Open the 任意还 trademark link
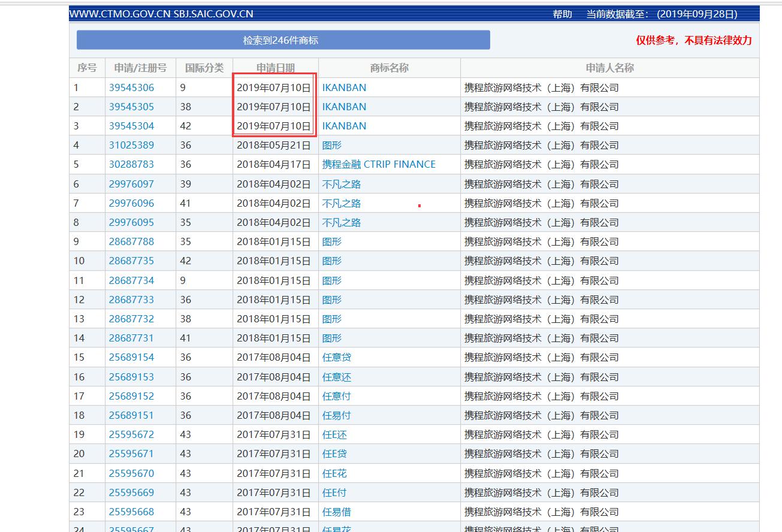 point(337,377)
